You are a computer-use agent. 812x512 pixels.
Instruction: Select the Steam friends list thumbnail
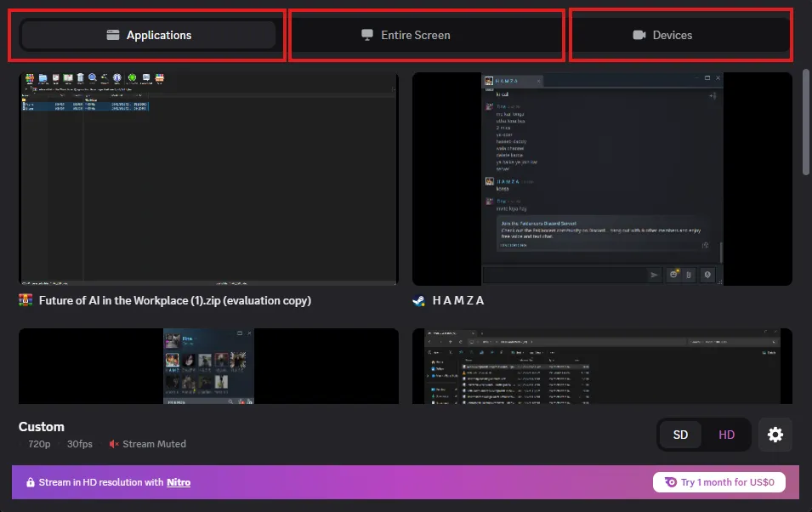pos(208,366)
